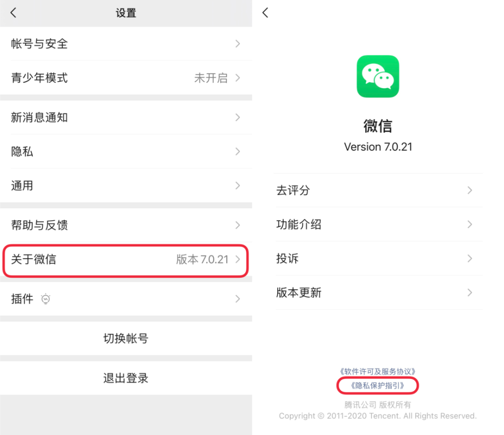Tap the lightbulb icon next to 插件

(x=46, y=299)
